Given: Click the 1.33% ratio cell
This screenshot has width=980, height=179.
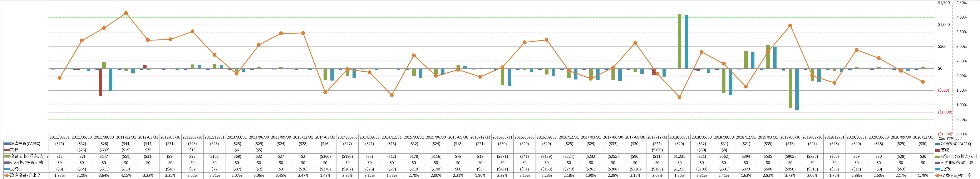Looking at the screenshot, I should tap(392, 175).
